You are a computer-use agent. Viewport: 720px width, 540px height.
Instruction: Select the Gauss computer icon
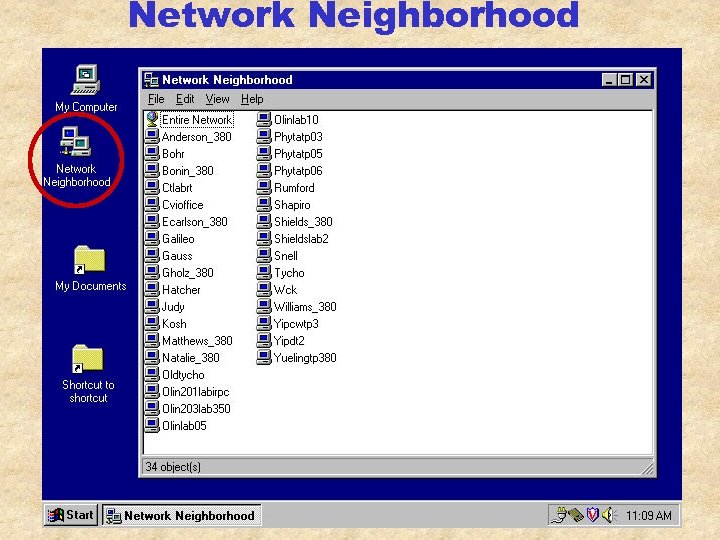click(x=152, y=255)
